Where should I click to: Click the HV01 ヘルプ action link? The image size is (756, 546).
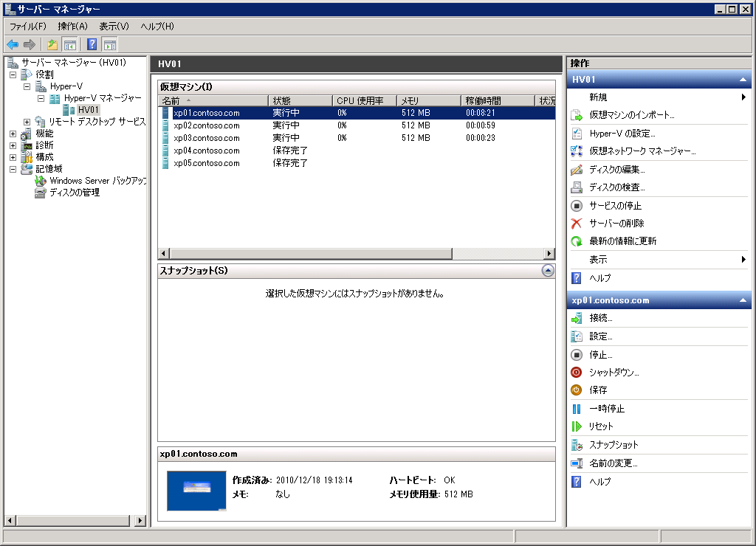coord(599,278)
